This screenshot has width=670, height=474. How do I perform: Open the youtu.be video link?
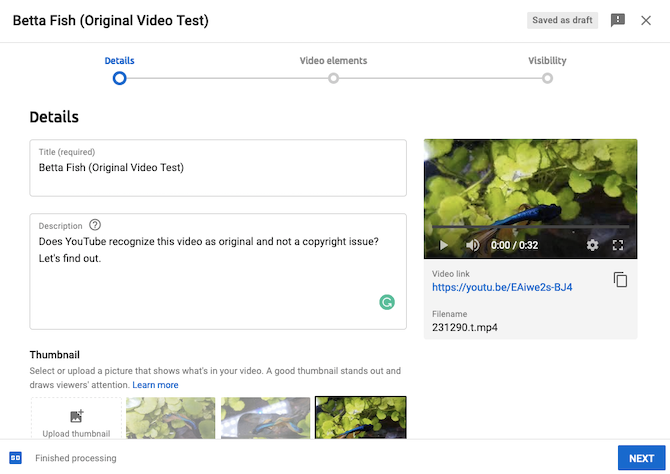coord(502,287)
